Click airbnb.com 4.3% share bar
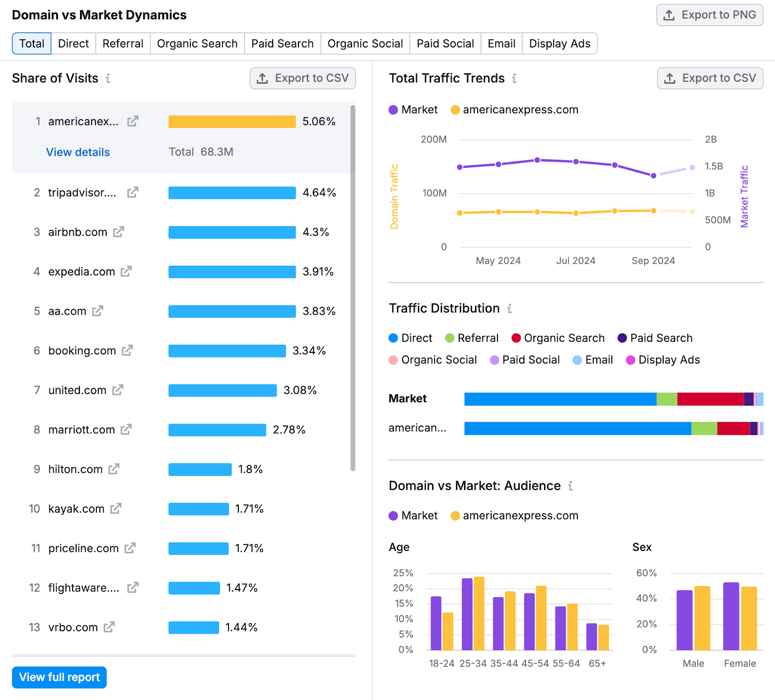Screen dimensions: 775x700 pos(232,232)
